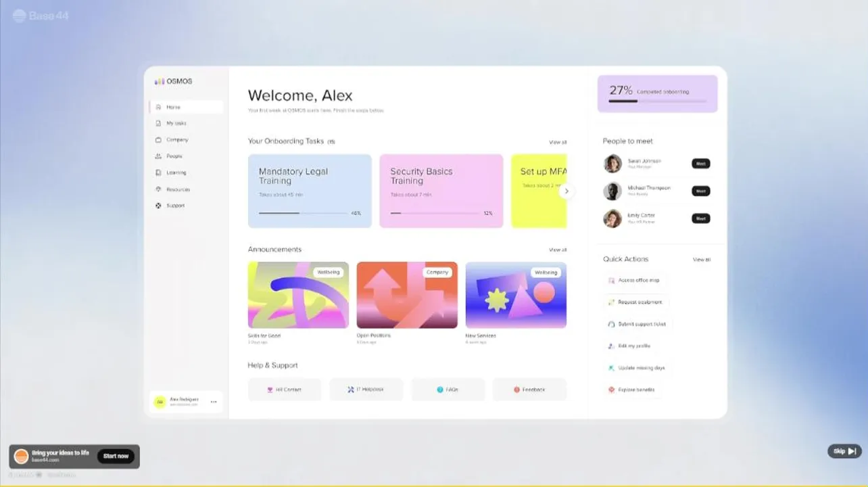868x487 pixels.
Task: View all quick actions
Action: (702, 260)
